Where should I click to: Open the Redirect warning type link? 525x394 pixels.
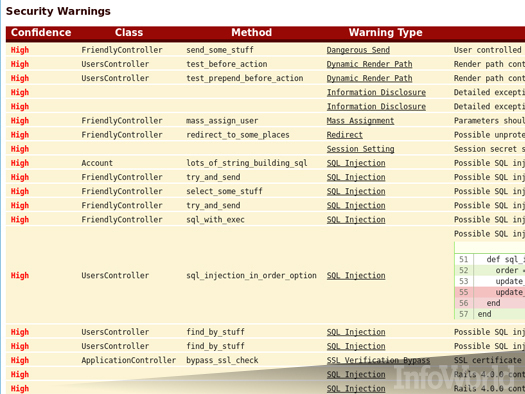(x=345, y=135)
